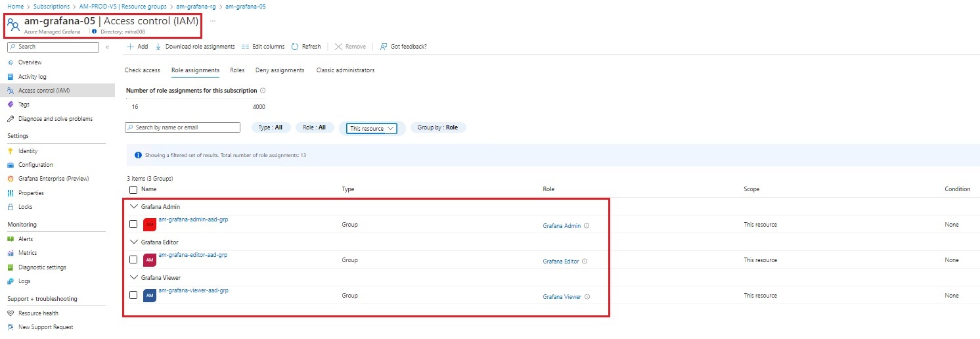980x339 pixels.
Task: Open the Type : All filter
Action: point(271,127)
